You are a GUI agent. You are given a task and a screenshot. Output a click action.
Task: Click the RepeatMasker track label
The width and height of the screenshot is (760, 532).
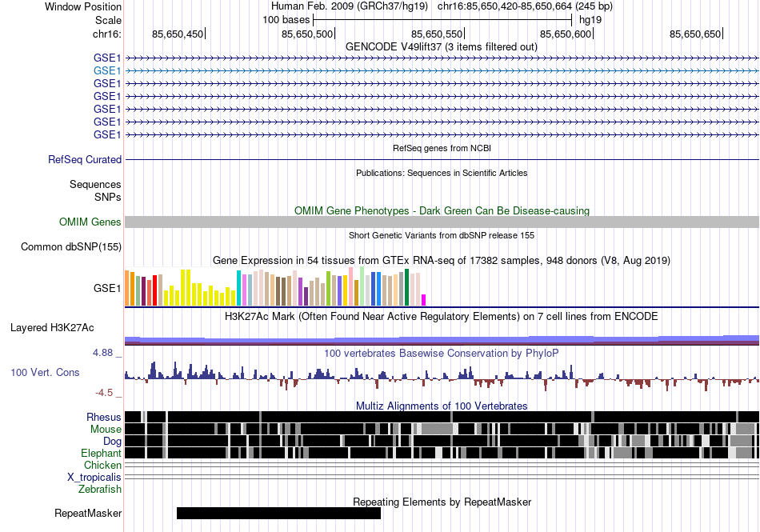pos(88,514)
